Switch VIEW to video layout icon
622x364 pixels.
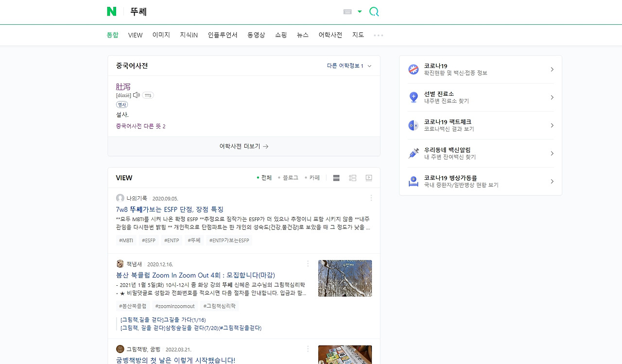click(369, 178)
